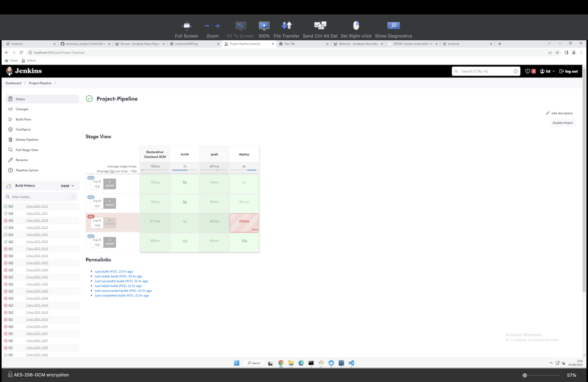Open Full Stage View via magnifier icon

click(10, 150)
